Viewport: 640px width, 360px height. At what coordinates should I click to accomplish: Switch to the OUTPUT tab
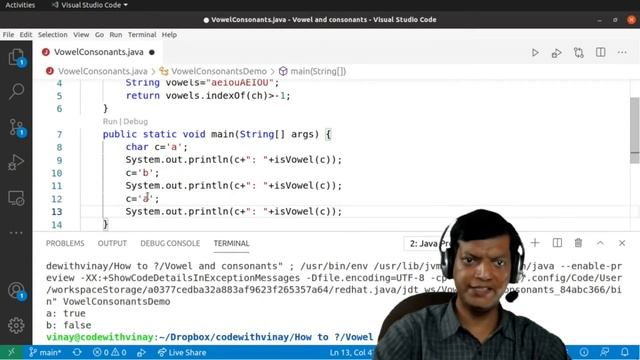point(112,243)
